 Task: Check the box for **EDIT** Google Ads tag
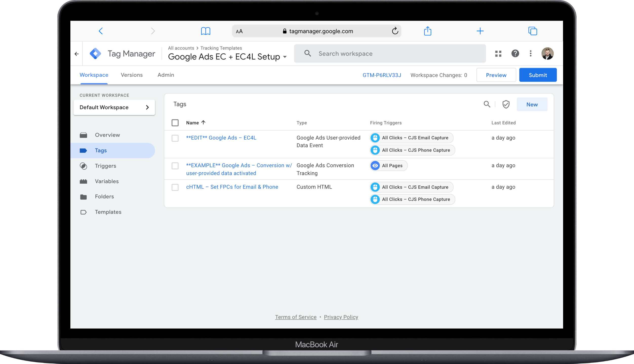click(175, 138)
